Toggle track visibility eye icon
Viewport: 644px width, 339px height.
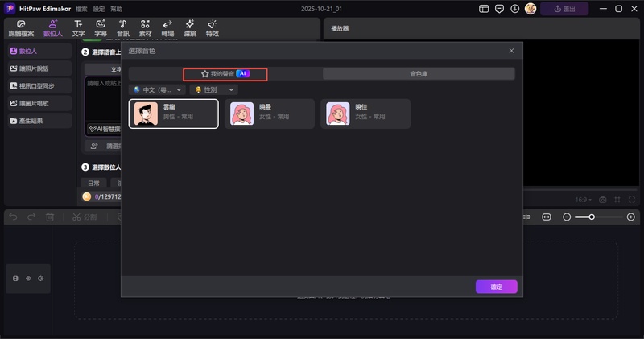[x=28, y=279]
